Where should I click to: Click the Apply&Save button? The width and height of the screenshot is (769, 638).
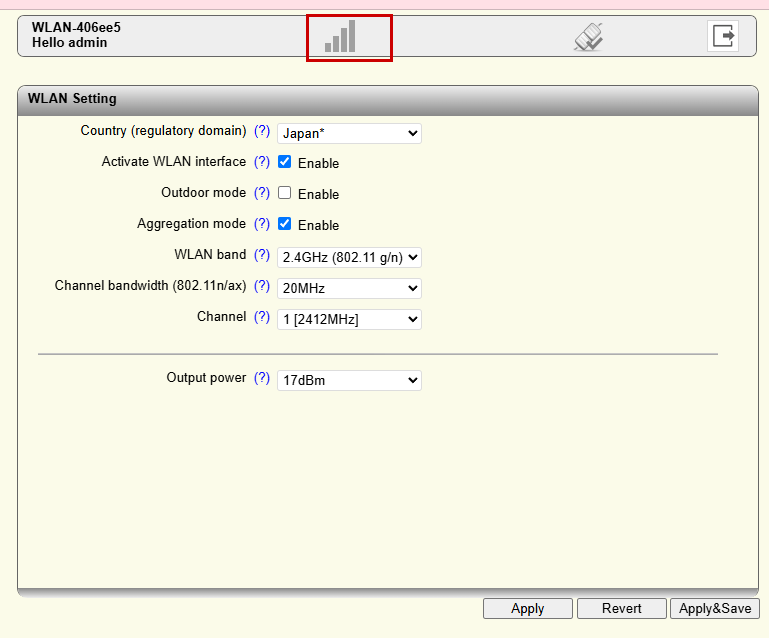coord(715,608)
